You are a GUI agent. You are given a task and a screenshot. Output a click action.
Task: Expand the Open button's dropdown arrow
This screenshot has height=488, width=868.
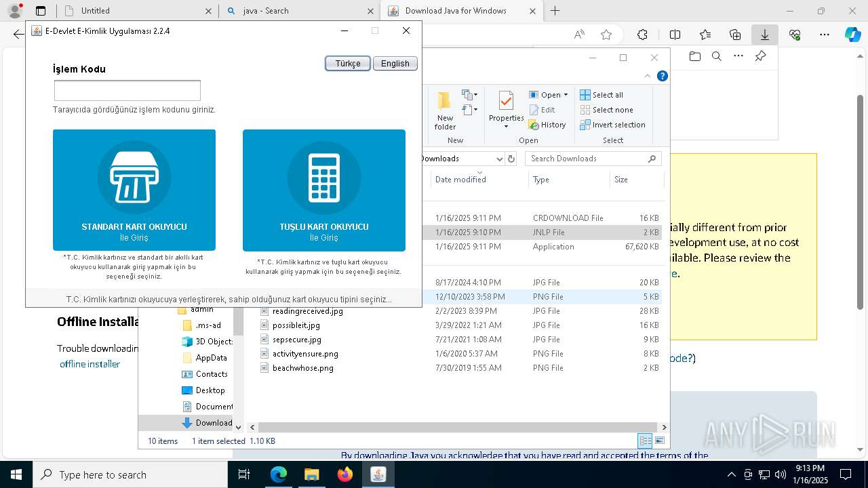[x=566, y=95]
